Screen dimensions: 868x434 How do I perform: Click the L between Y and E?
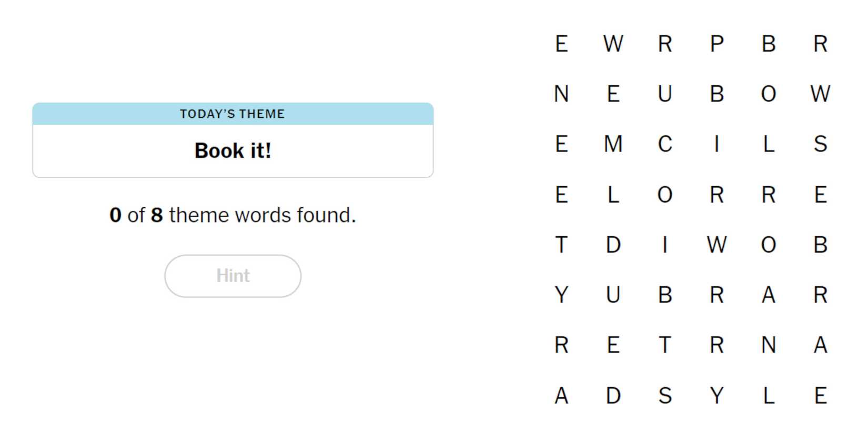(x=769, y=396)
